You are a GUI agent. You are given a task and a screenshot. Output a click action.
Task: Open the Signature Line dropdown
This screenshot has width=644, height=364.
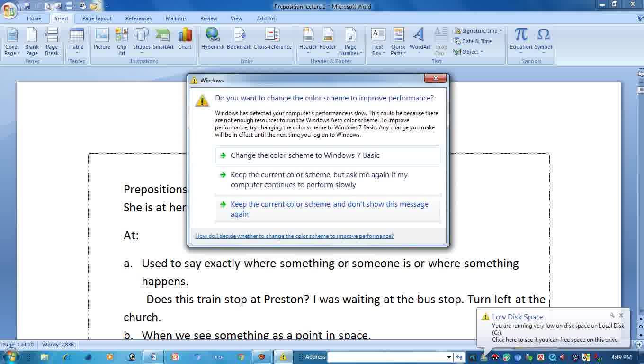tap(478, 31)
